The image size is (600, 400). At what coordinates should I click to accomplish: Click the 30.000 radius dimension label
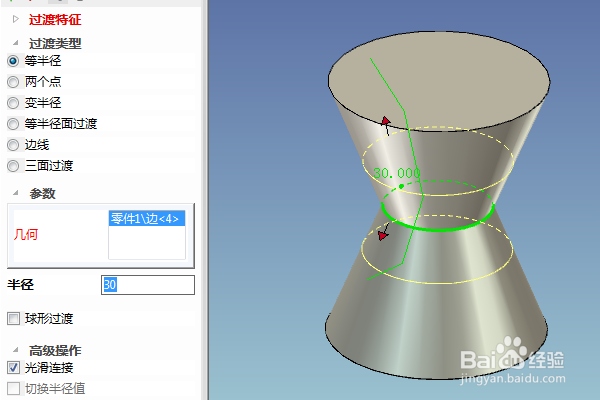(397, 173)
